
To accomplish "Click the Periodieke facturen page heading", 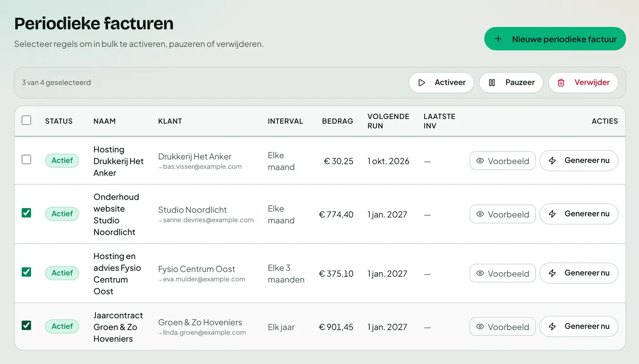I will tap(94, 23).
